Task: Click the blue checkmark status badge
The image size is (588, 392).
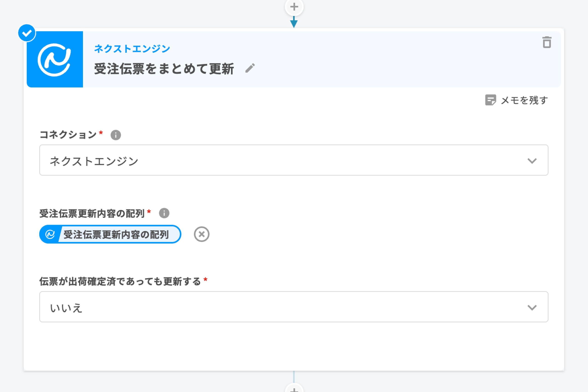Action: (x=27, y=33)
